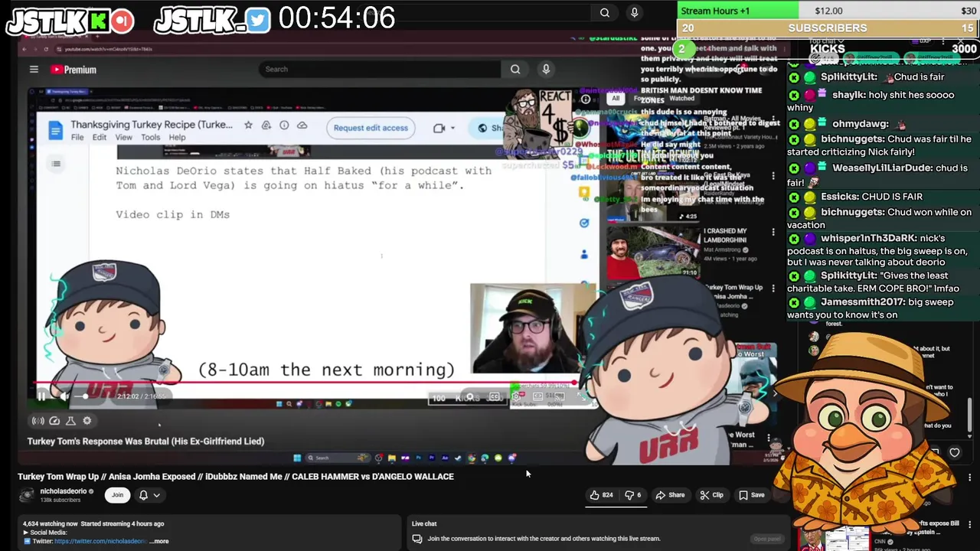
Task: Click the flask experiments icon below the player
Action: pos(70,420)
